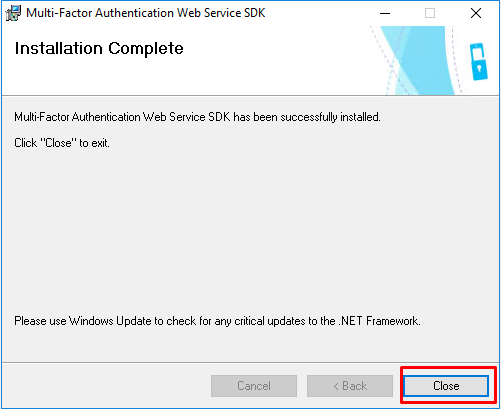Click the divider line under the header banner

(250, 96)
